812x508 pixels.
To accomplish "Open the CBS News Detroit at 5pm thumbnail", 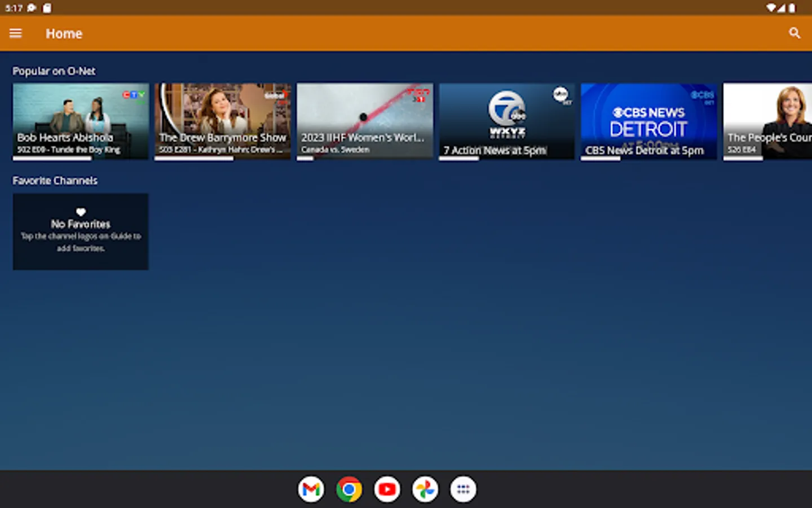I will click(x=649, y=121).
